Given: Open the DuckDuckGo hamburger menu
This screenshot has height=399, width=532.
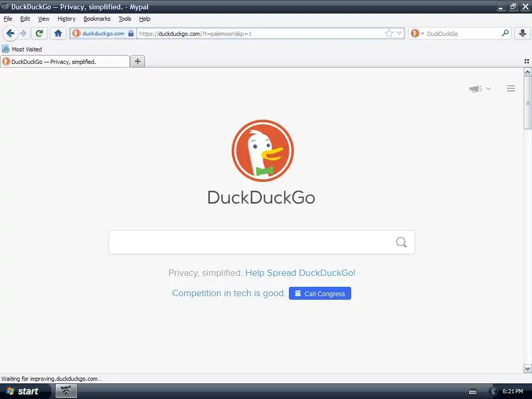Looking at the screenshot, I should click(x=511, y=88).
